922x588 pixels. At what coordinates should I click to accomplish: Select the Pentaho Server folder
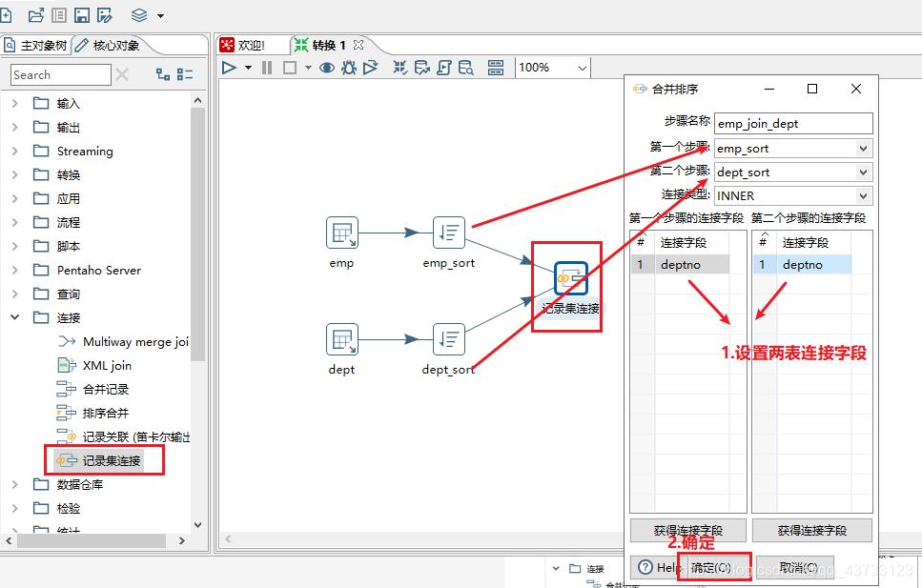[x=99, y=271]
